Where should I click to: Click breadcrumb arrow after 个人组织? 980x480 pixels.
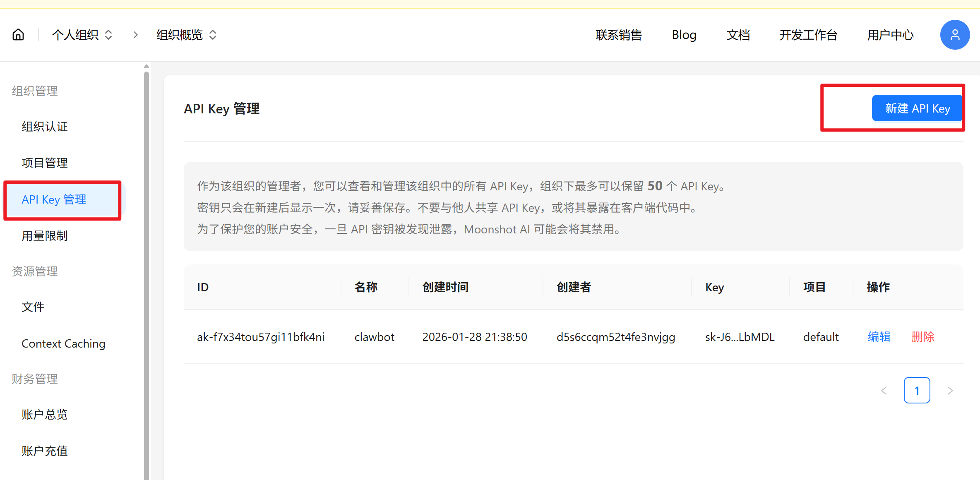[135, 35]
